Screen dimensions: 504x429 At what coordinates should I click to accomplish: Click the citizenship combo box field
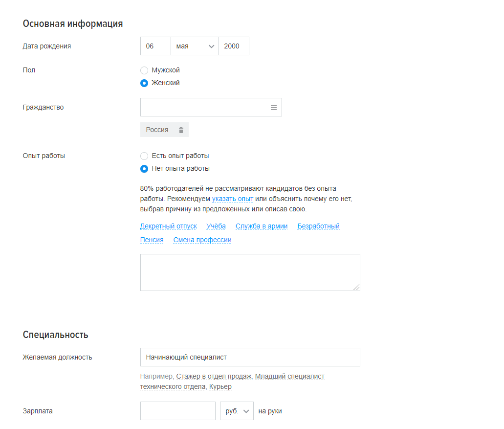click(x=203, y=108)
